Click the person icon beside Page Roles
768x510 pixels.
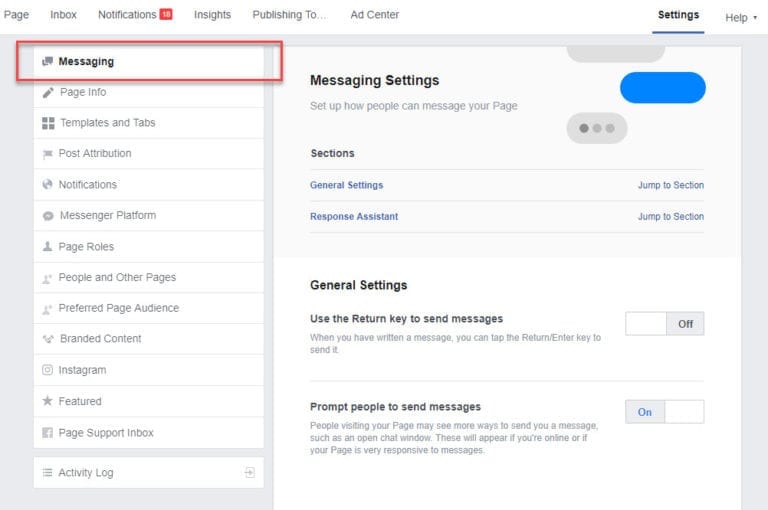(x=48, y=246)
